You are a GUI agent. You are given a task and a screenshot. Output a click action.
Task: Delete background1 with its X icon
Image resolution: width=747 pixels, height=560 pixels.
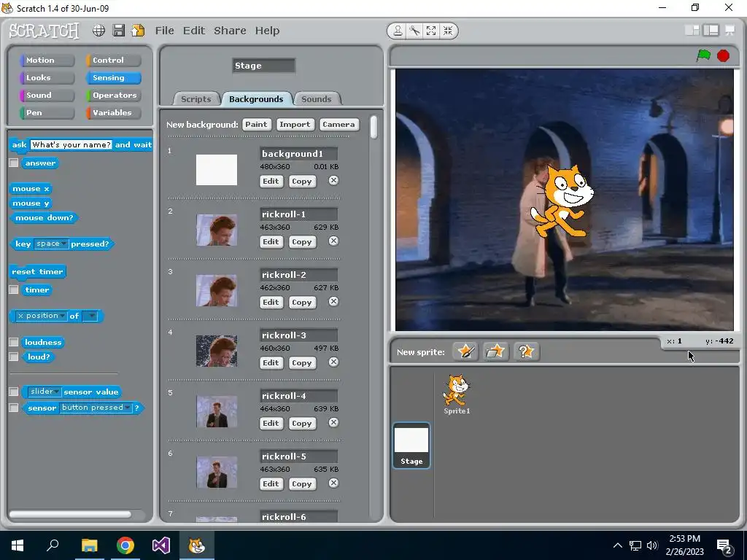click(x=333, y=181)
